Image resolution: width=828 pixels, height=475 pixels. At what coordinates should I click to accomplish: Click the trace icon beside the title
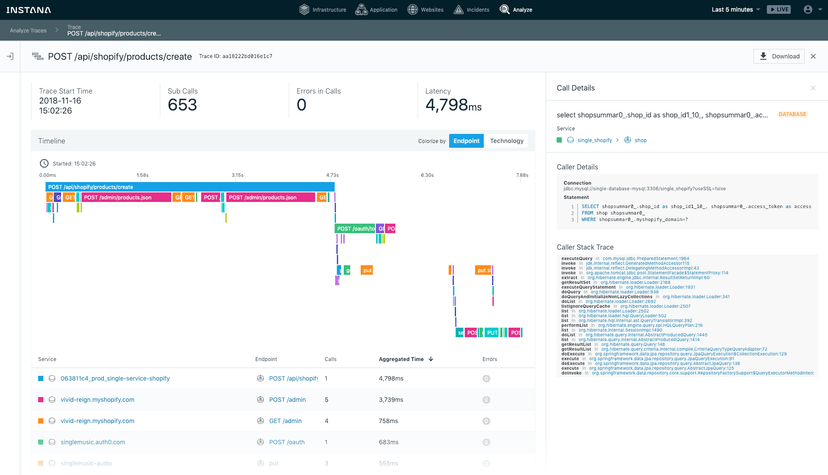tap(37, 56)
